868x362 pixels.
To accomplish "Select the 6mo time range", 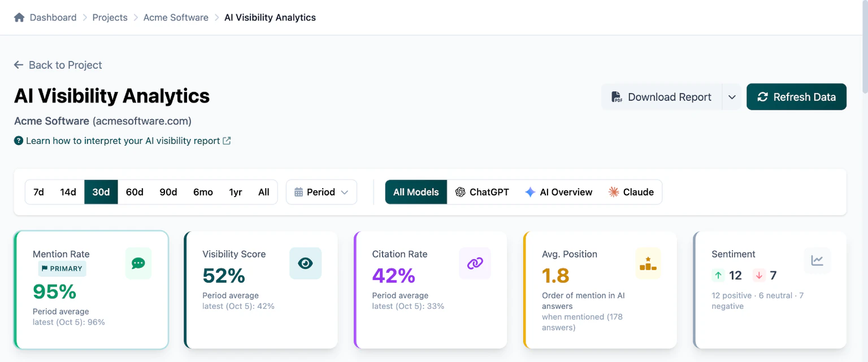I will click(x=203, y=192).
